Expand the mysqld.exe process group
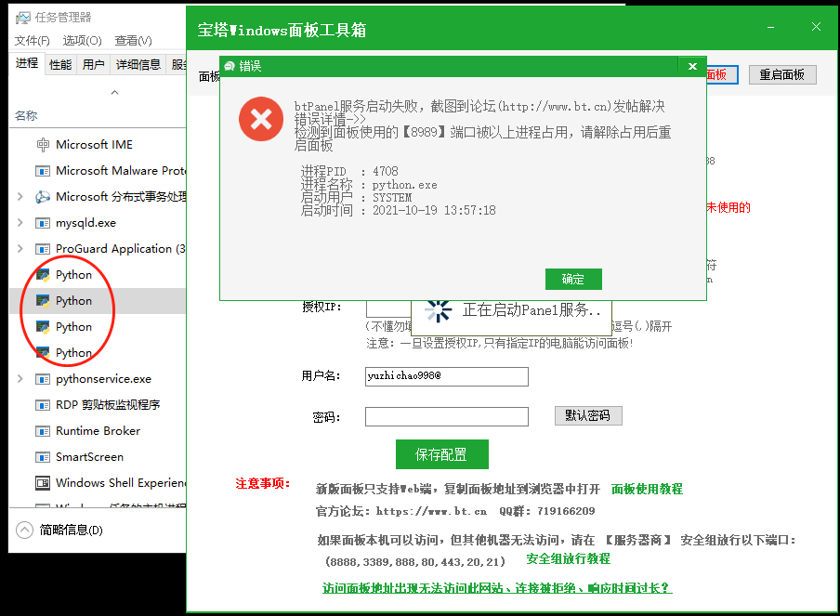 click(x=20, y=222)
